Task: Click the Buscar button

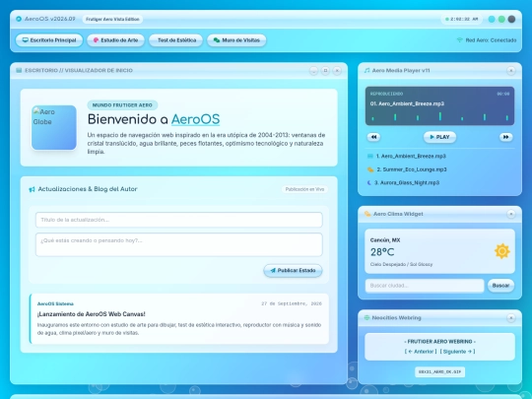Action: click(500, 286)
